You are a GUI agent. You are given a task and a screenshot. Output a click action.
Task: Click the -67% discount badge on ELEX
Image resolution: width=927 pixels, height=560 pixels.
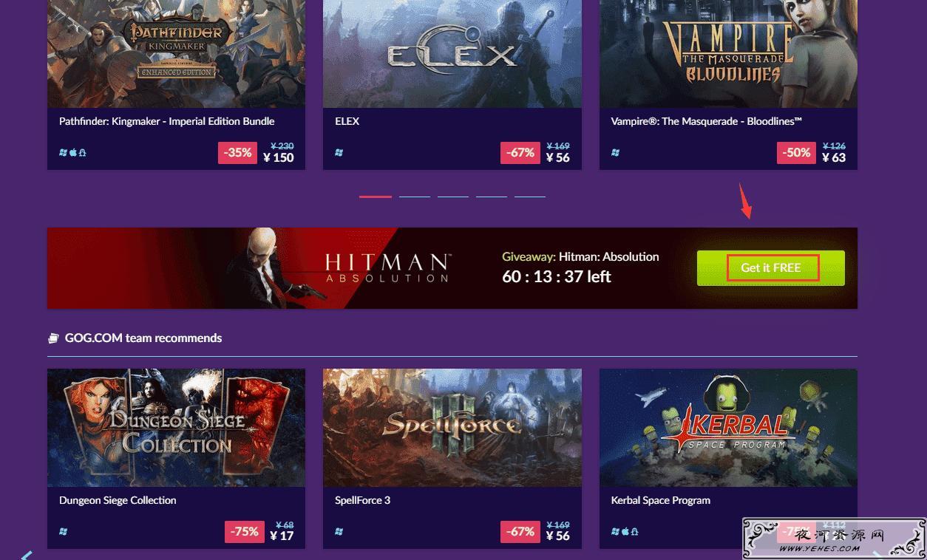pos(520,153)
